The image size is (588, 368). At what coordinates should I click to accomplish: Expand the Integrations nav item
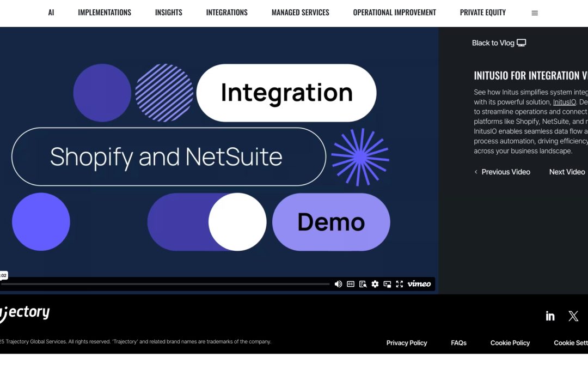tap(226, 13)
